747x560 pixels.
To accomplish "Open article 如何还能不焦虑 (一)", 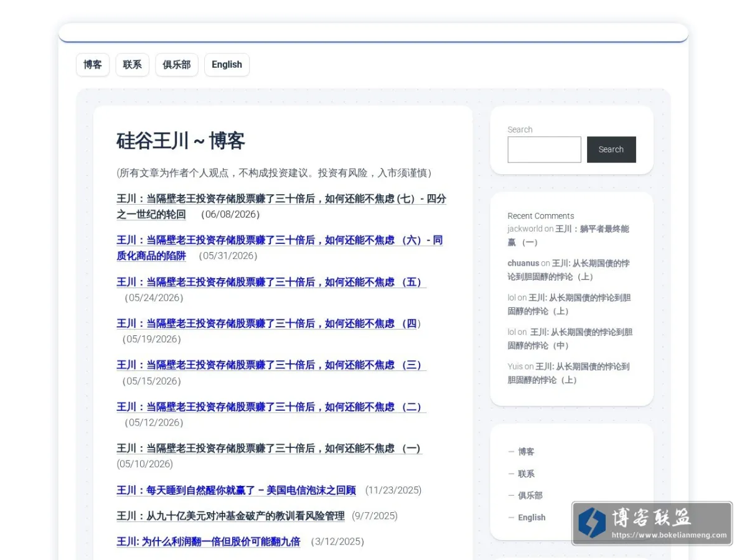I will 269,448.
